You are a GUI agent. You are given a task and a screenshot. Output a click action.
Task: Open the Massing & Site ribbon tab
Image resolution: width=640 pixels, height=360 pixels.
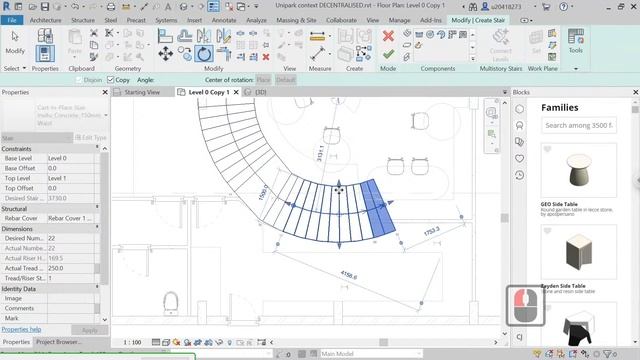coord(296,20)
